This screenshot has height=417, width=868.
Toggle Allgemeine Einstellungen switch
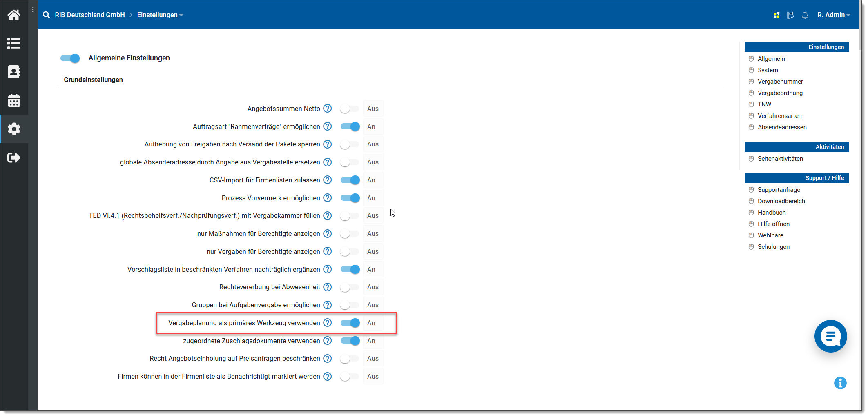coord(70,58)
